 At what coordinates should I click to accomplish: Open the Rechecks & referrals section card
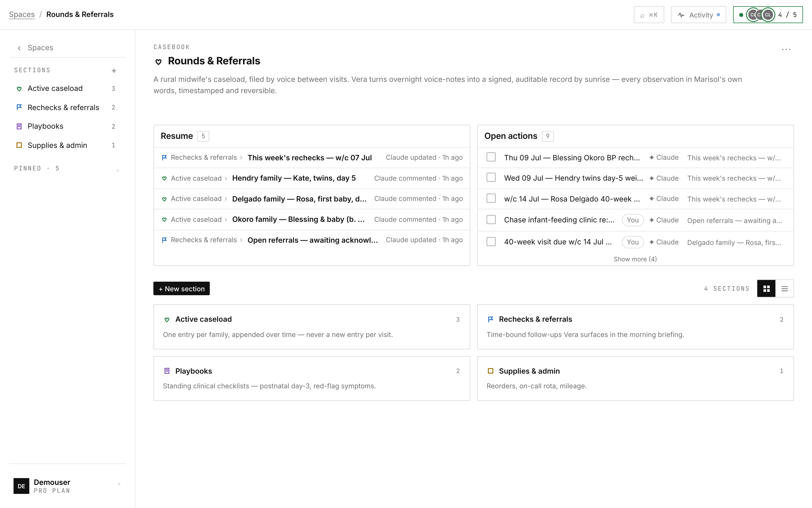click(x=635, y=327)
